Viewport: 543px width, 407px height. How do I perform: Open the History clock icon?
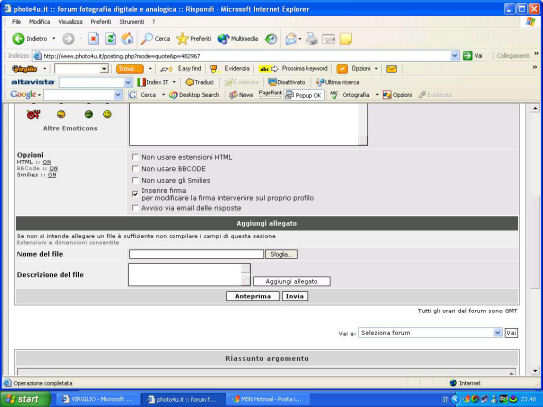(x=271, y=39)
